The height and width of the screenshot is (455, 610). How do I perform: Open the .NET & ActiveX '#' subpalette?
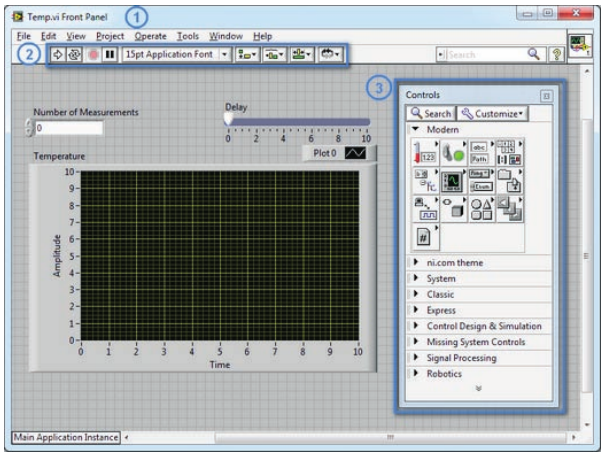click(425, 237)
